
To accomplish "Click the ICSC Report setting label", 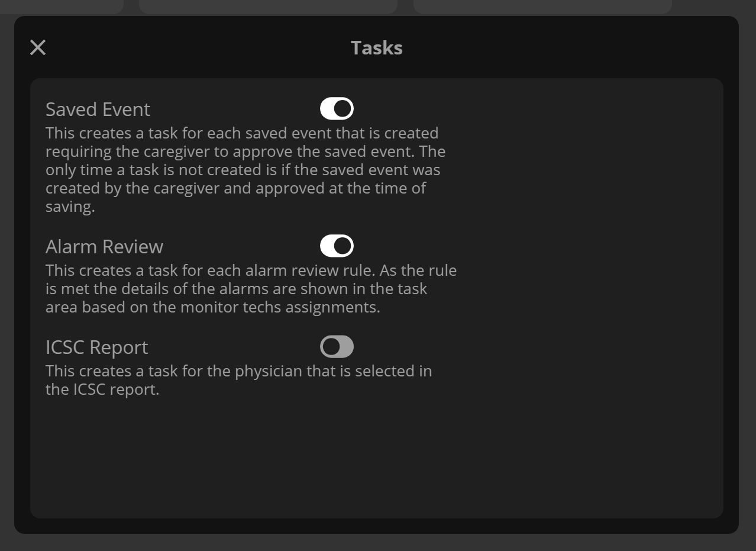I will [x=97, y=347].
